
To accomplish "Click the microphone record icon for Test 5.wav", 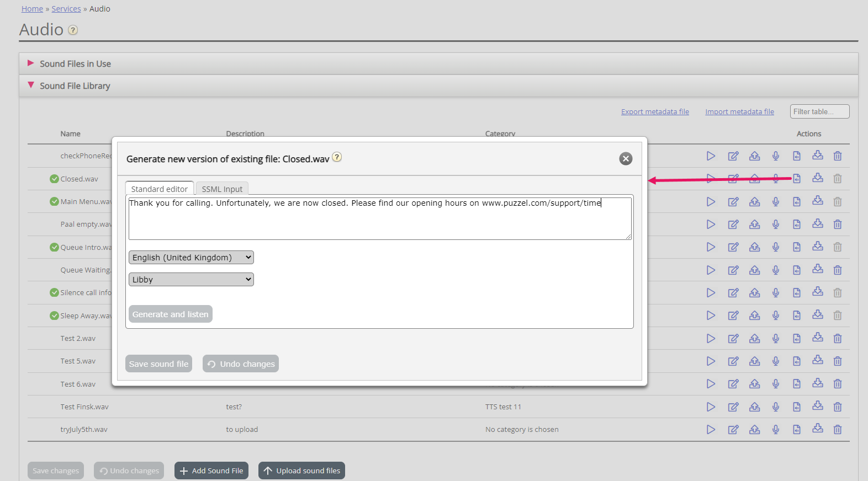I will 775,361.
